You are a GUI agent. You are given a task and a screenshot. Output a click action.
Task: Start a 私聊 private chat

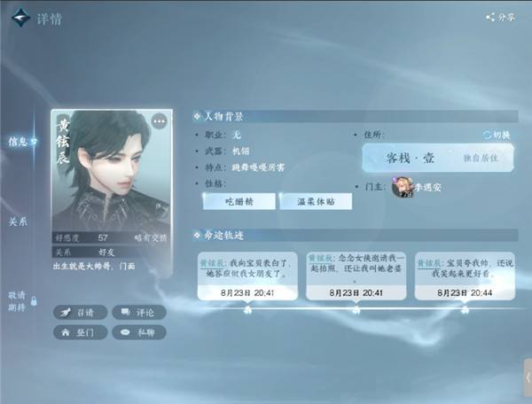pyautogui.click(x=139, y=332)
